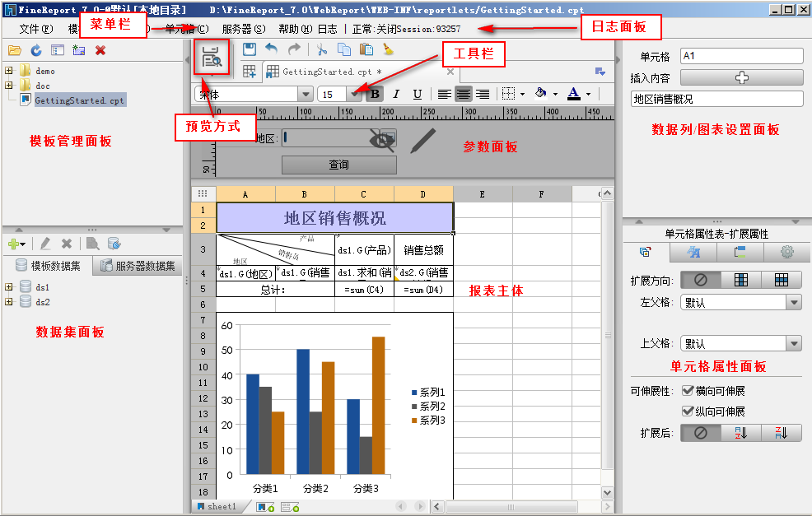The width and height of the screenshot is (812, 516).
Task: Enable horizontal stretch checkbox 横向可伸展
Action: pyautogui.click(x=688, y=391)
